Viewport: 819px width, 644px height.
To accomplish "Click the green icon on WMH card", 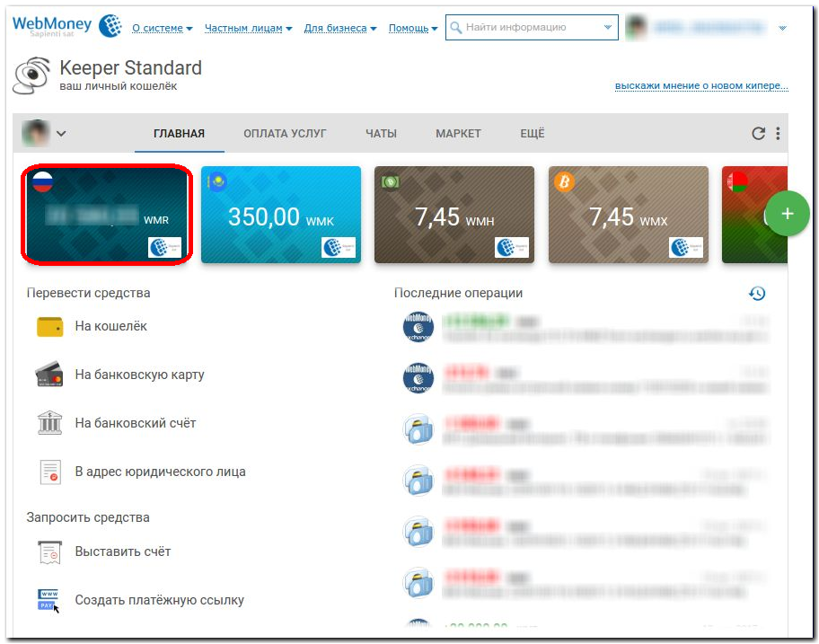I will click(390, 181).
